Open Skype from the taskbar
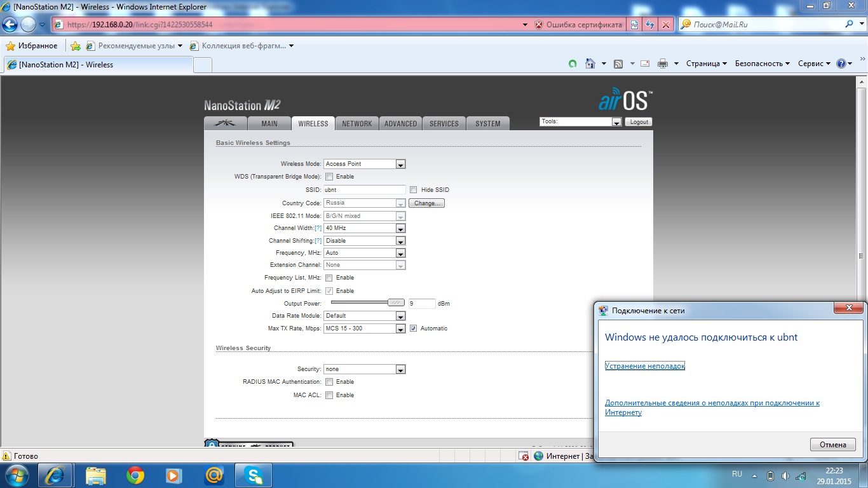 coord(254,475)
